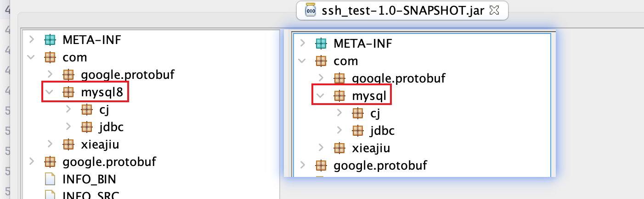
Task: Click the xieajiu package icon in right tree
Action: (x=339, y=148)
